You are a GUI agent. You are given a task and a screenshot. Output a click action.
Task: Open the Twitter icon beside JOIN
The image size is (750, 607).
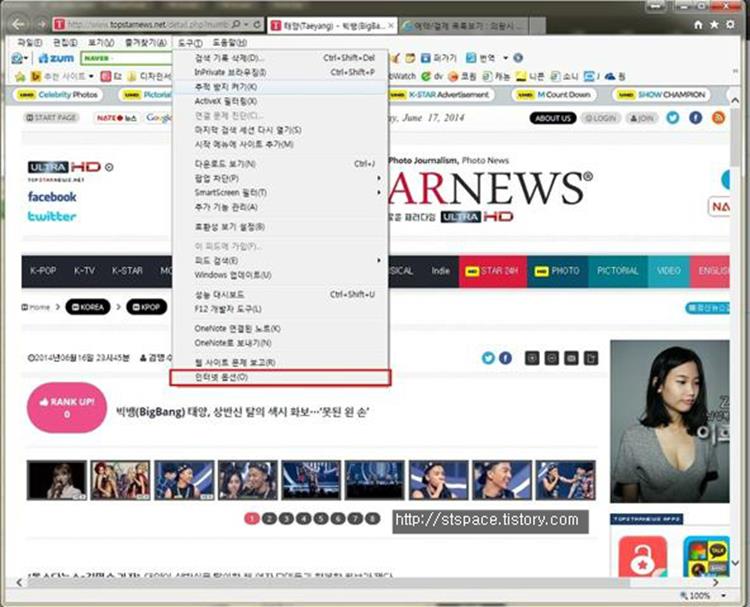tap(673, 118)
